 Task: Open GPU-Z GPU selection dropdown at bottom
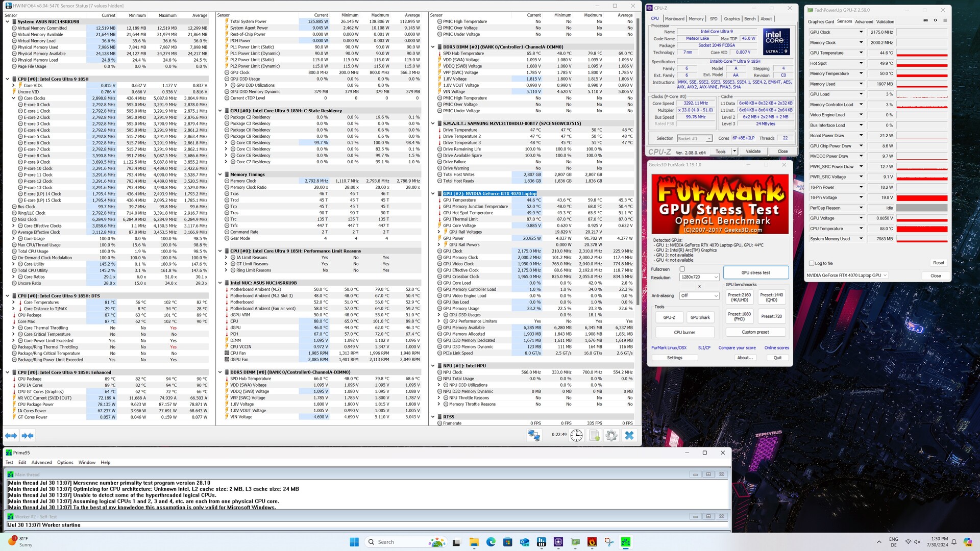pyautogui.click(x=847, y=275)
